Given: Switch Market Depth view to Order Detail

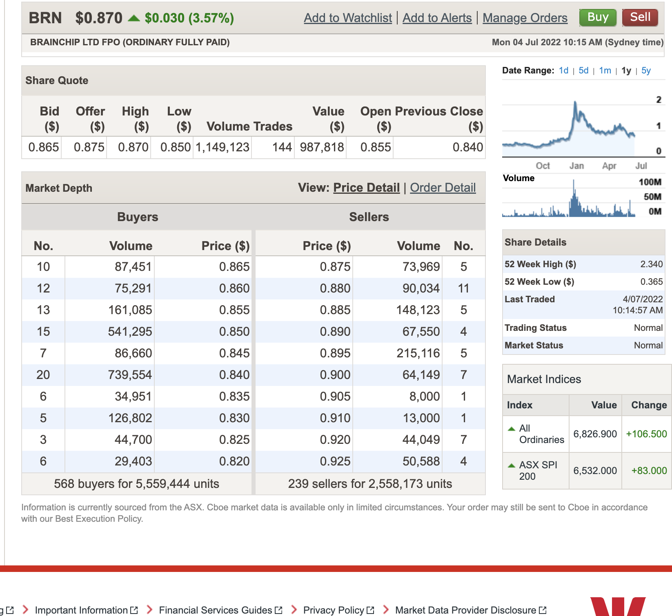Looking at the screenshot, I should pos(443,188).
